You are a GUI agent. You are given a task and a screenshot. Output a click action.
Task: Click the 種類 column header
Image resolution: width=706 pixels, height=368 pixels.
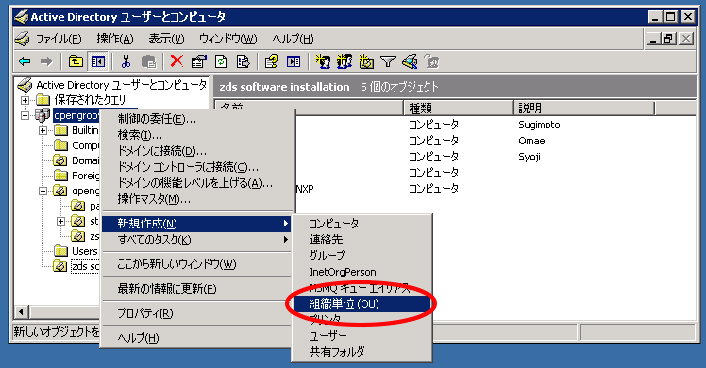458,108
